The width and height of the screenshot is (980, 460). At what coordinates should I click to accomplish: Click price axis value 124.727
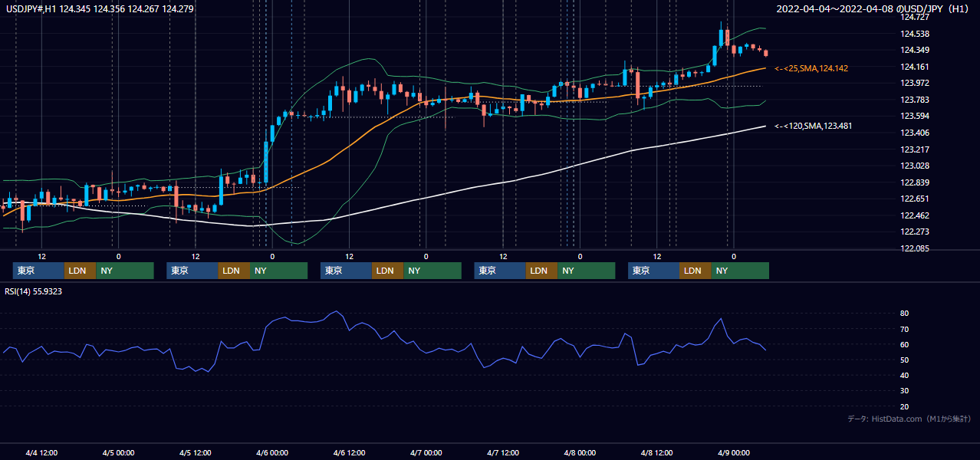click(914, 17)
